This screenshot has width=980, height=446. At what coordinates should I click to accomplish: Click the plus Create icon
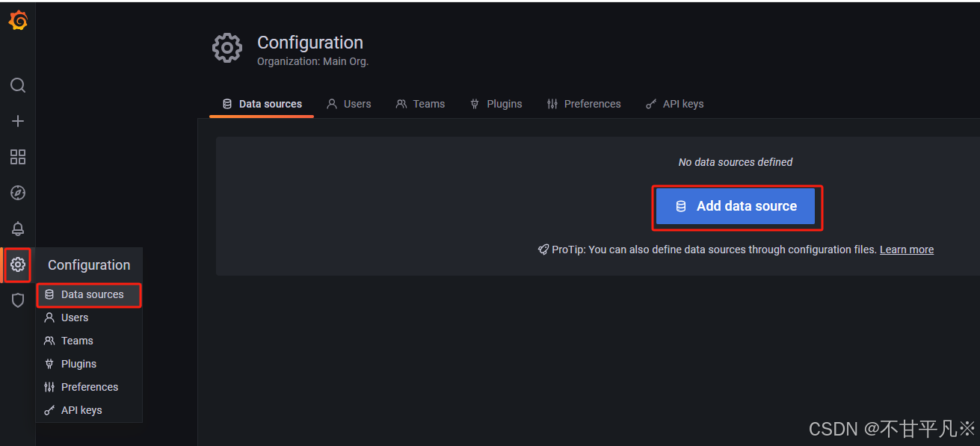(x=18, y=121)
